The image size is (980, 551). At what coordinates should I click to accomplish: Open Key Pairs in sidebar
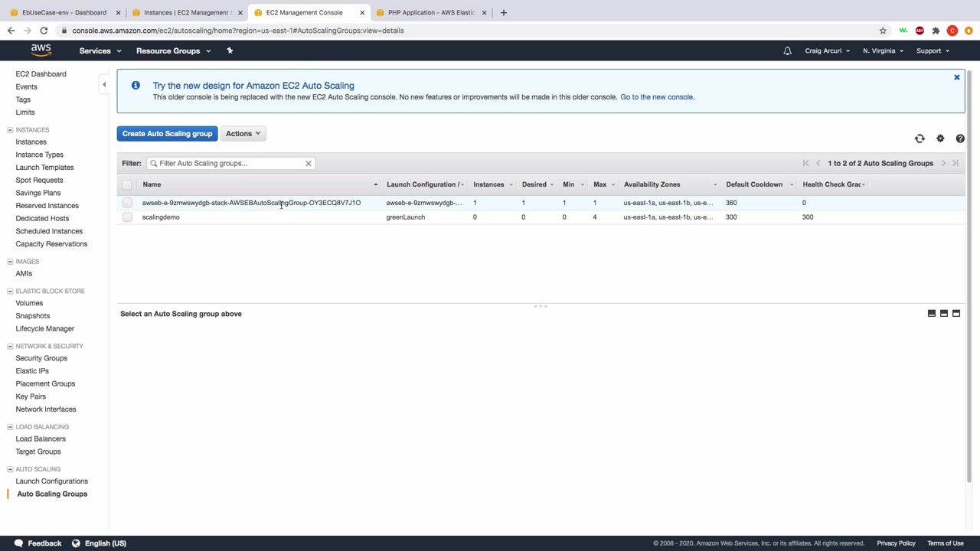pos(31,396)
